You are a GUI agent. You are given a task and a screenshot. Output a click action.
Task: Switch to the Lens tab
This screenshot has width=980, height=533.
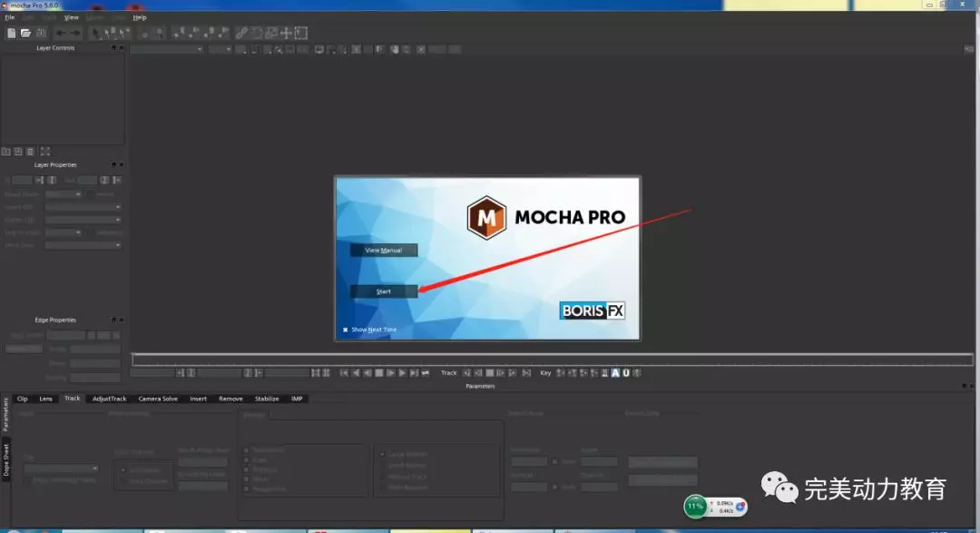click(x=45, y=399)
